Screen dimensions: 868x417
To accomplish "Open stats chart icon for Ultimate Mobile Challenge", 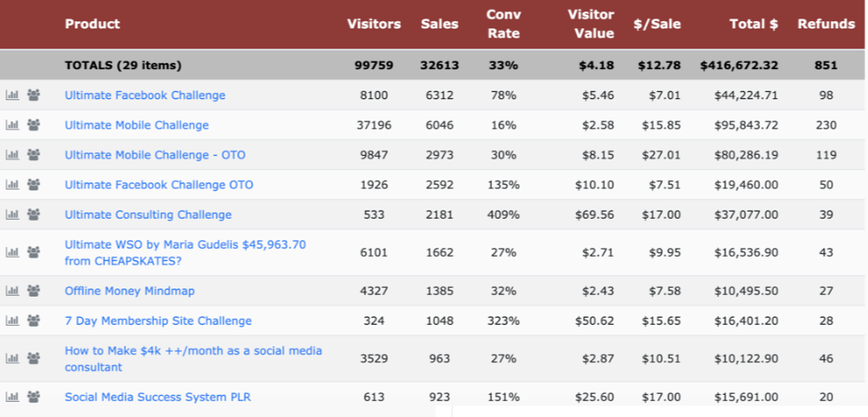I will (12, 125).
